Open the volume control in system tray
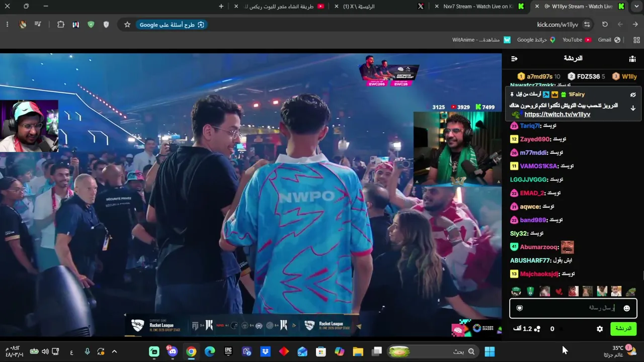 click(x=45, y=351)
